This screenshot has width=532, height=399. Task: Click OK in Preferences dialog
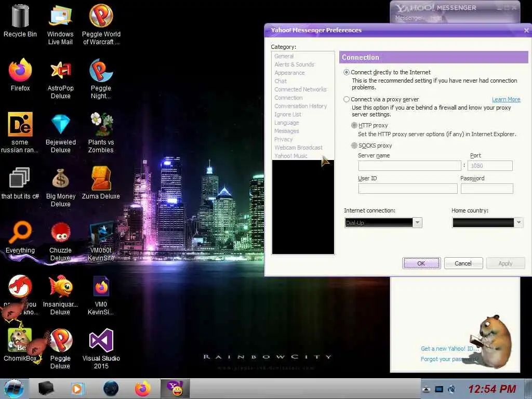tap(421, 263)
